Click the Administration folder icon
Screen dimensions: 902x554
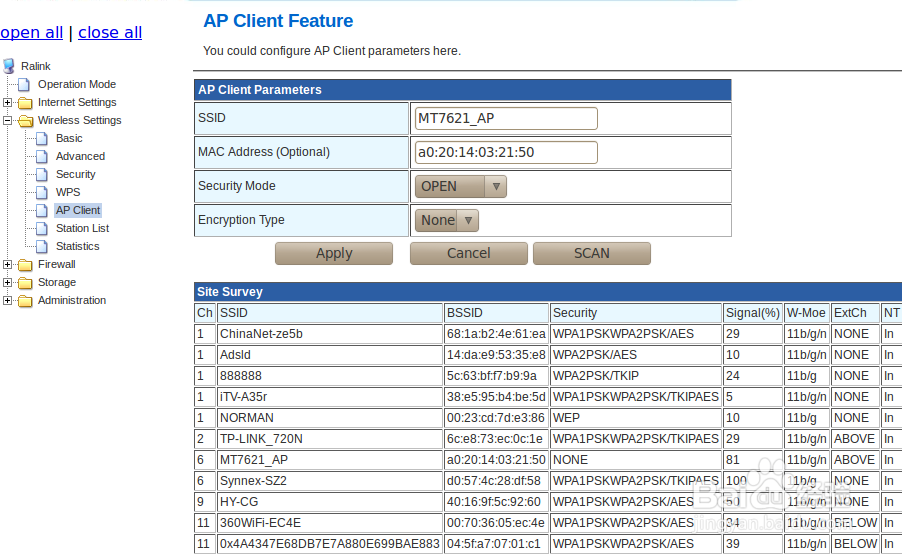[x=25, y=301]
